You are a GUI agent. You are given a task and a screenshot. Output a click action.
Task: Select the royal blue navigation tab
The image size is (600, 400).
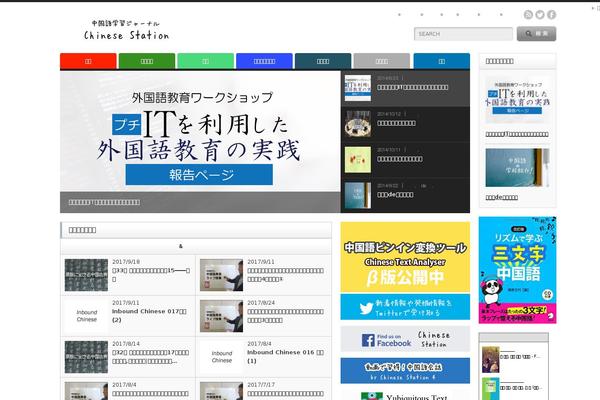point(264,61)
